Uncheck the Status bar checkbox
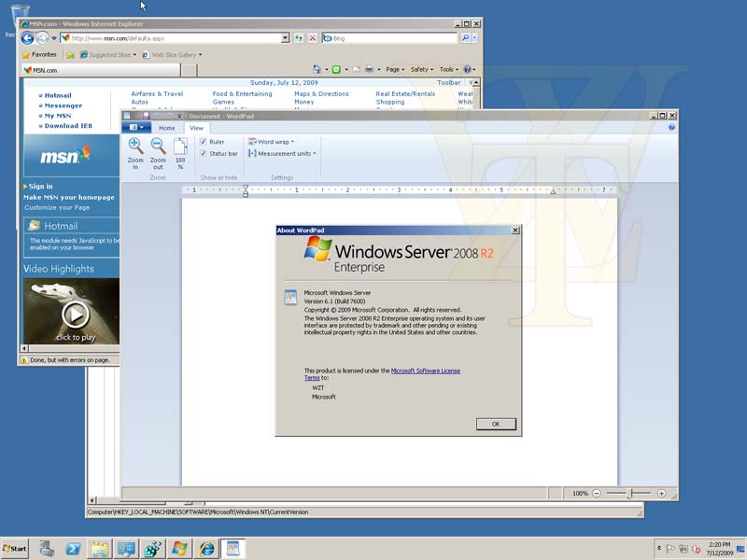 click(204, 153)
